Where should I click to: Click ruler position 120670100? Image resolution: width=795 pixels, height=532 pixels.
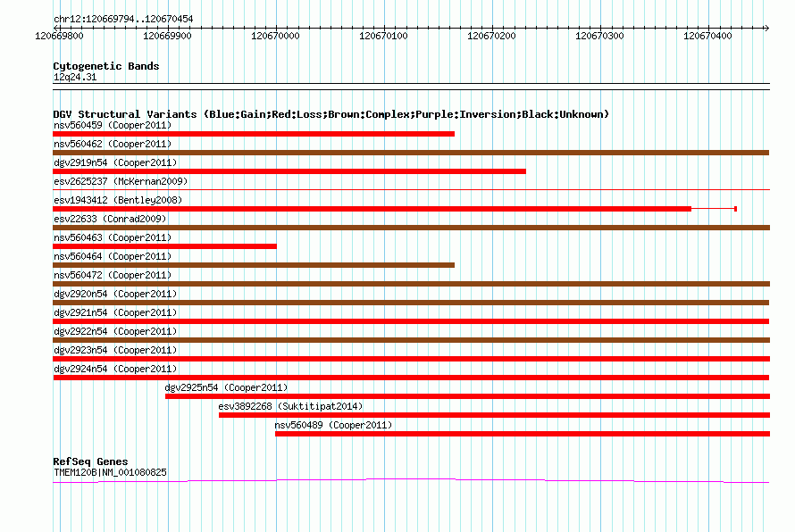[x=383, y=36]
